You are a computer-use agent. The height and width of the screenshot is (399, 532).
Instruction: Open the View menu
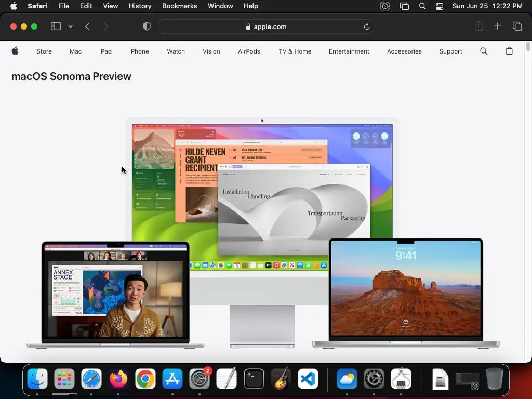[110, 6]
